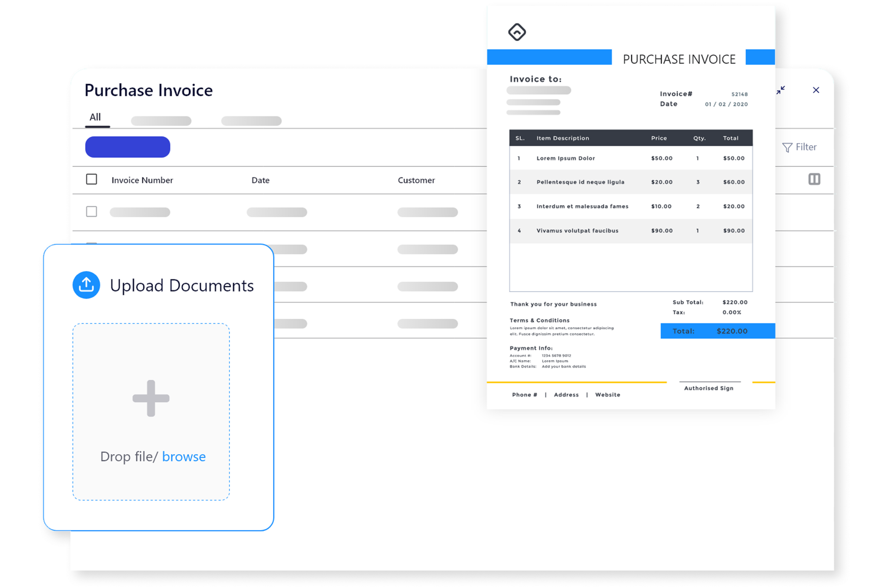This screenshot has width=891, height=588.
Task: Open the All tab
Action: pos(95,117)
